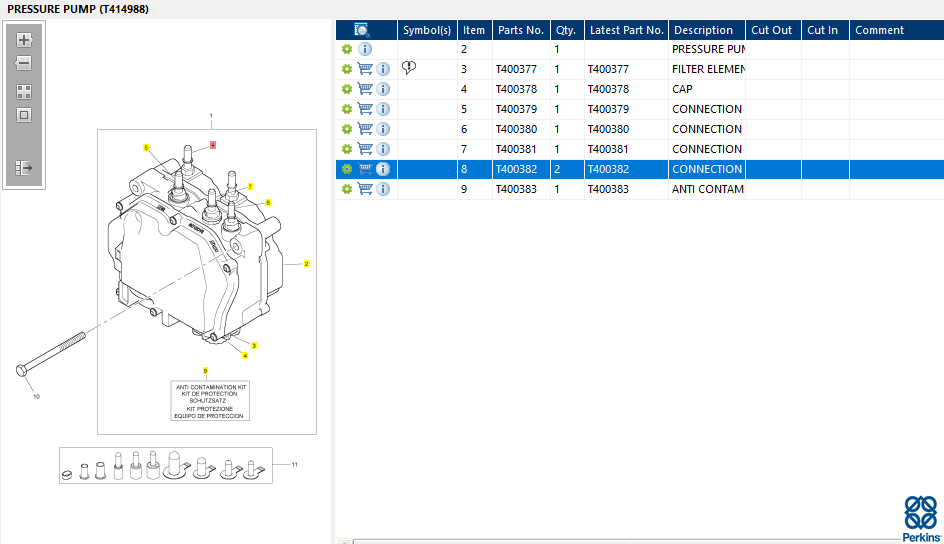The height and width of the screenshot is (544, 944).
Task: Click callout 3 in the diagram
Action: point(254,345)
